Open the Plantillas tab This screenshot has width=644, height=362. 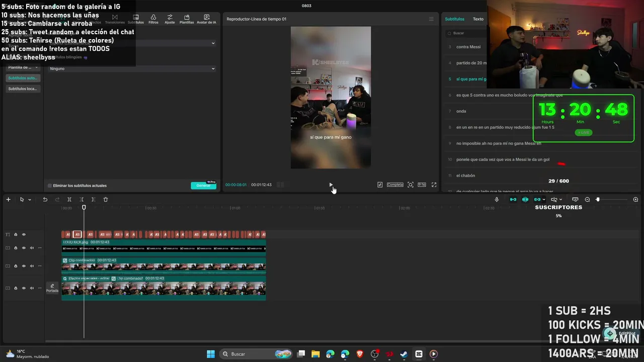187,19
